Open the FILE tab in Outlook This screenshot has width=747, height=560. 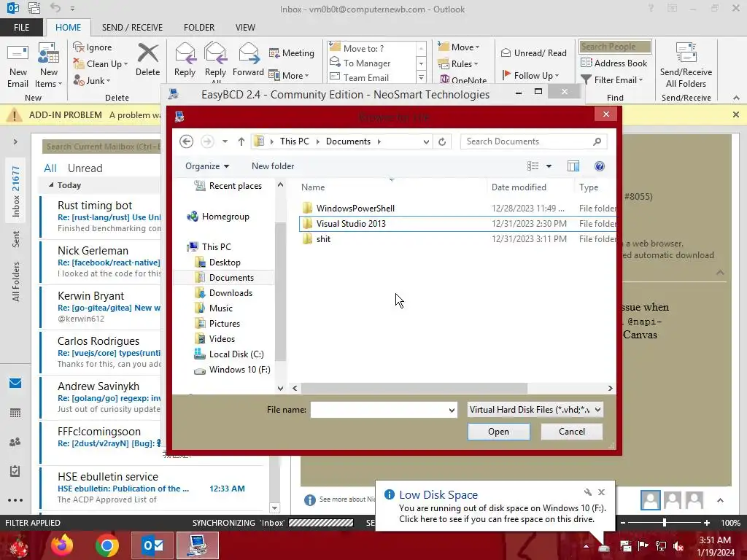(x=21, y=28)
